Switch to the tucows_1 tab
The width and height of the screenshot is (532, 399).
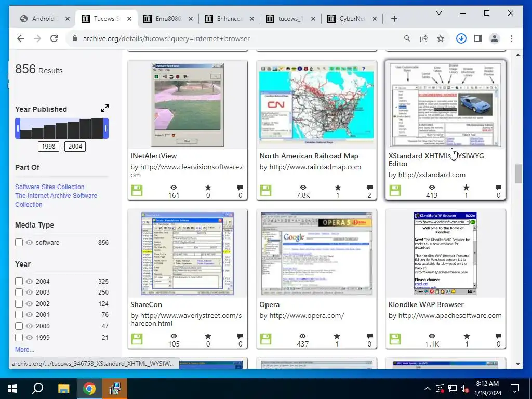coord(291,19)
